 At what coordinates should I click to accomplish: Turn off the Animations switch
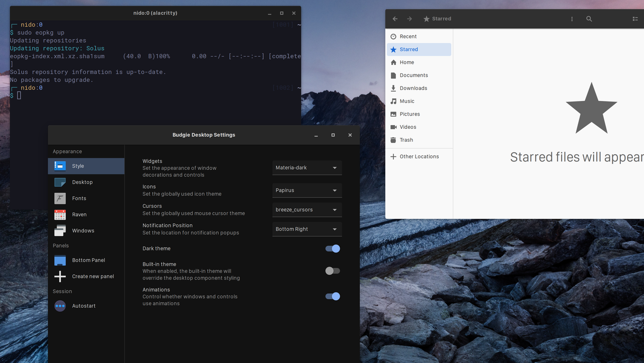(333, 296)
